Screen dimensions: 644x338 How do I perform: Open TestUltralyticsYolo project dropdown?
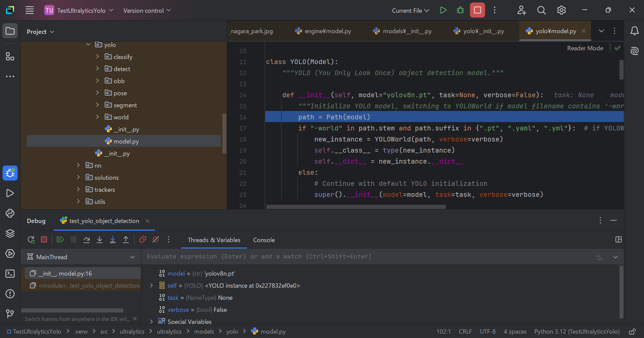[79, 10]
